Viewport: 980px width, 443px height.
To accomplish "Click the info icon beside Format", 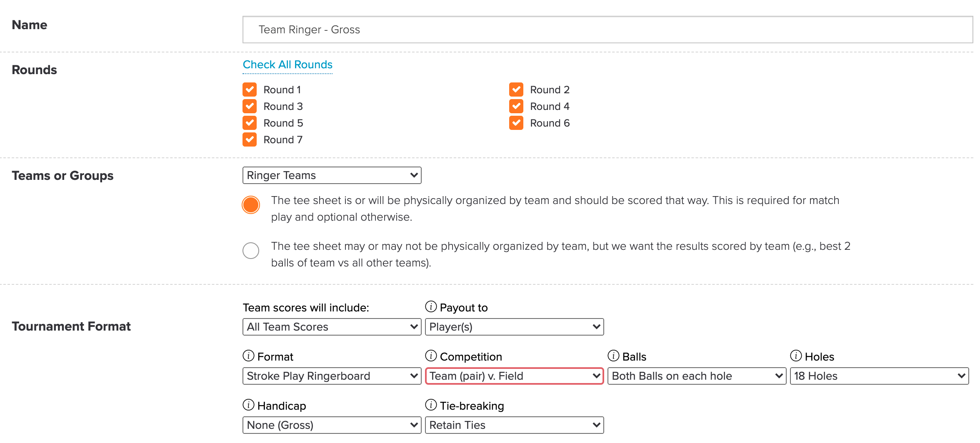I will click(248, 356).
